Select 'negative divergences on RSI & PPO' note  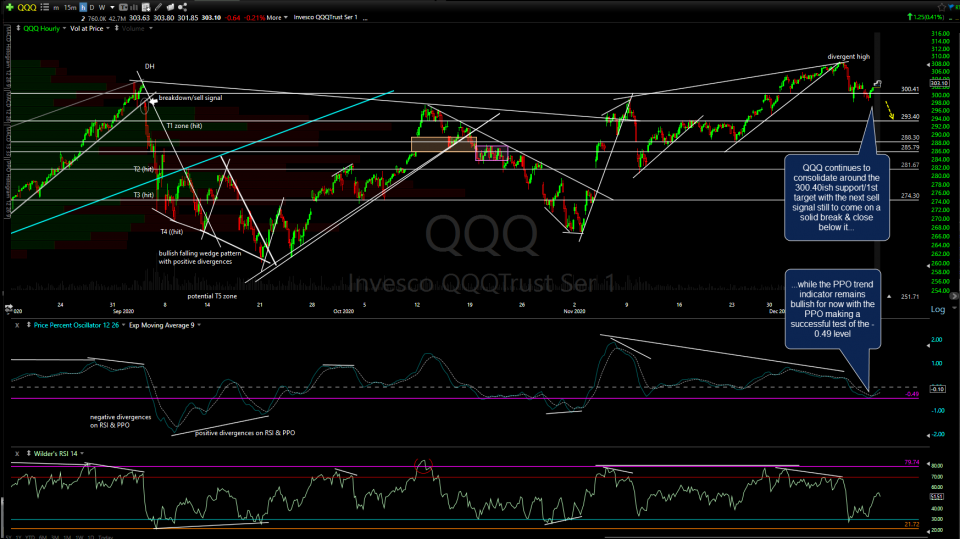[120, 421]
